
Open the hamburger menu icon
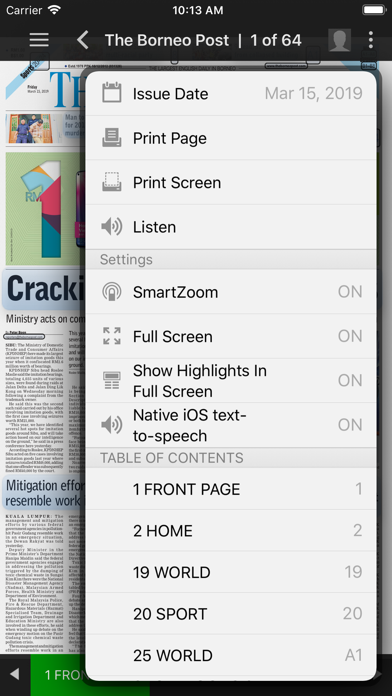(x=39, y=40)
